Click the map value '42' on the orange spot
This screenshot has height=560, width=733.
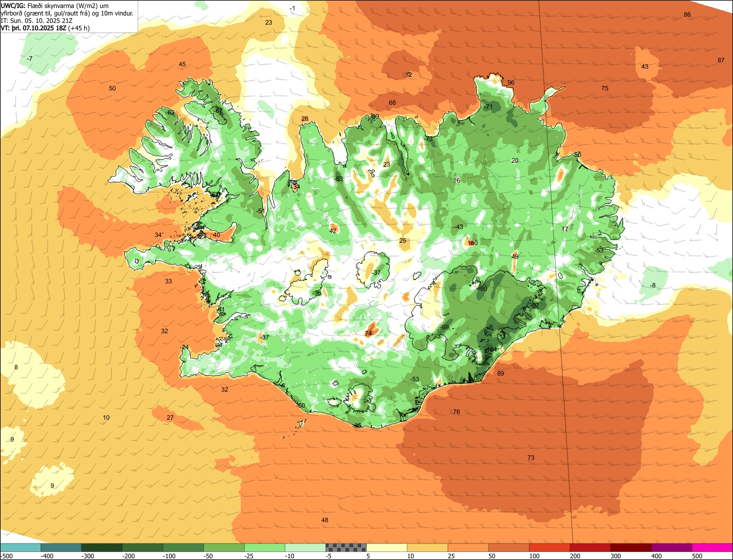[333, 231]
